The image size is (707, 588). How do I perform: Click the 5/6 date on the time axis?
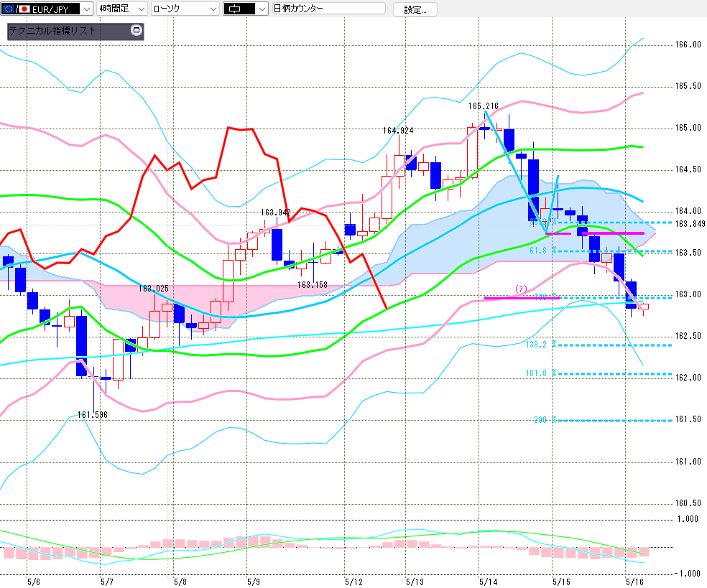pyautogui.click(x=33, y=582)
